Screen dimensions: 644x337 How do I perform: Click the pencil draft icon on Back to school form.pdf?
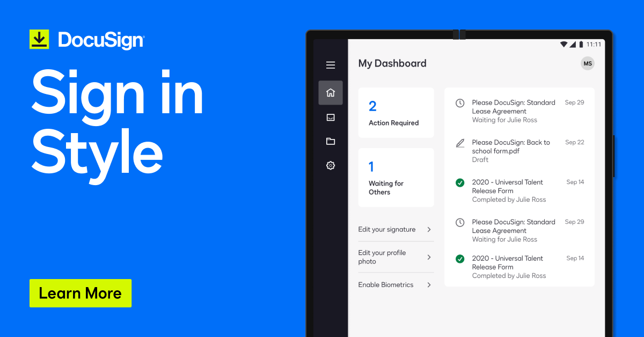(460, 143)
